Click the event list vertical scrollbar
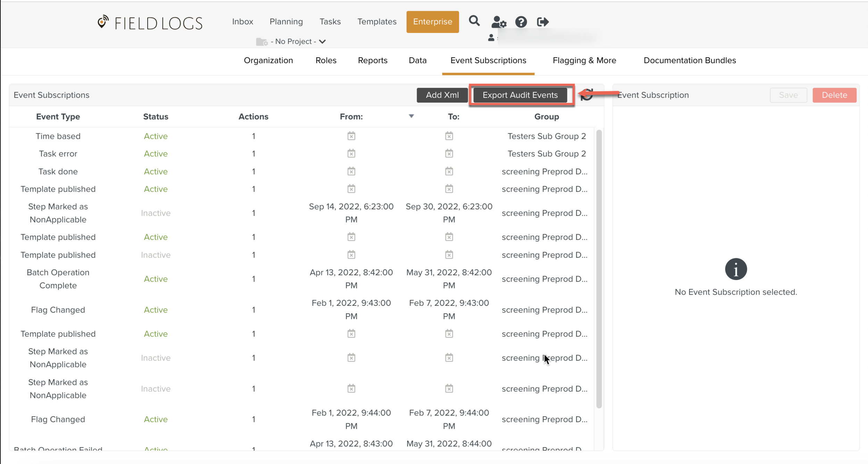868x464 pixels. [x=599, y=269]
